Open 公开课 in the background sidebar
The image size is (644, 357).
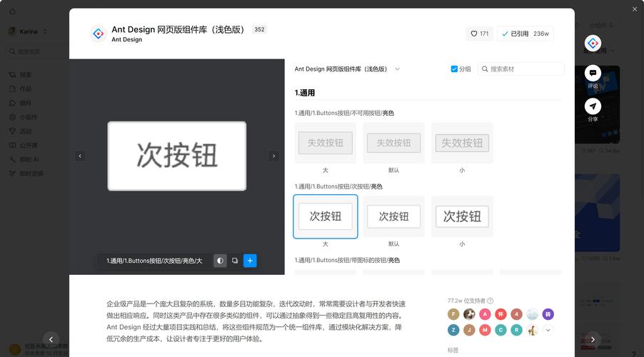point(24,146)
